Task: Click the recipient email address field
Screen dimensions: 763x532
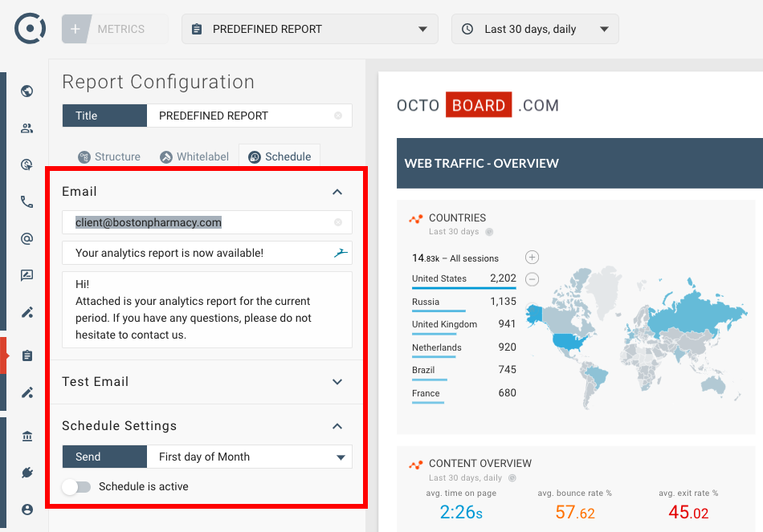Action: click(206, 222)
